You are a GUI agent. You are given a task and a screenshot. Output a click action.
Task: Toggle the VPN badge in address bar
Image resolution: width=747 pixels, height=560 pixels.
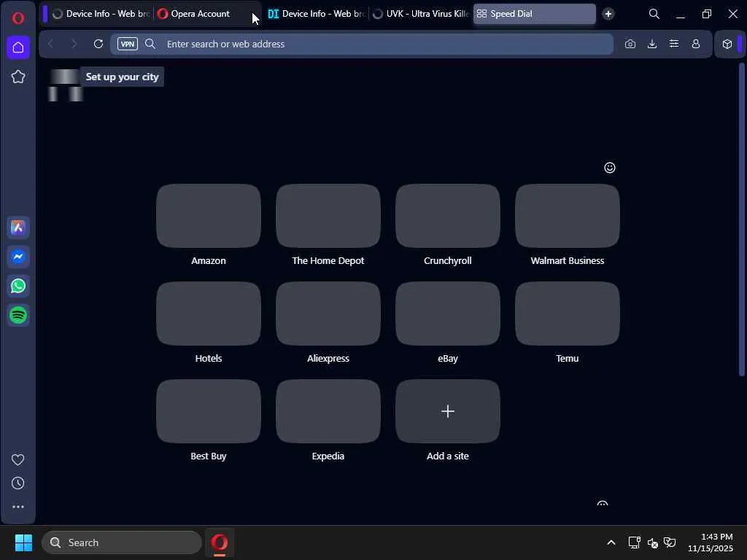click(x=128, y=44)
